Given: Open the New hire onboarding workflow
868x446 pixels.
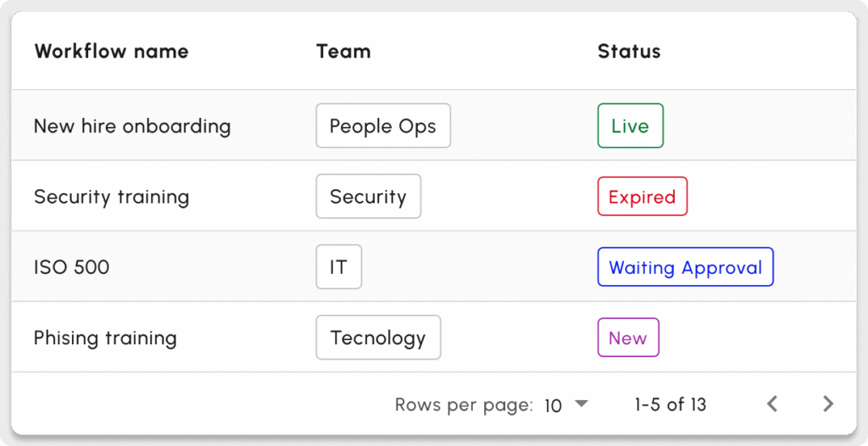Looking at the screenshot, I should [x=132, y=126].
